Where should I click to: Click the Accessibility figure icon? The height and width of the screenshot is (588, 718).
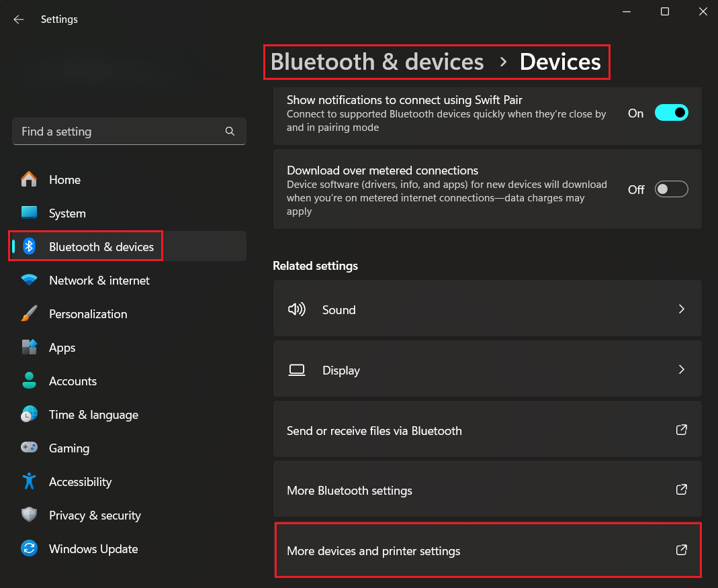(x=29, y=481)
